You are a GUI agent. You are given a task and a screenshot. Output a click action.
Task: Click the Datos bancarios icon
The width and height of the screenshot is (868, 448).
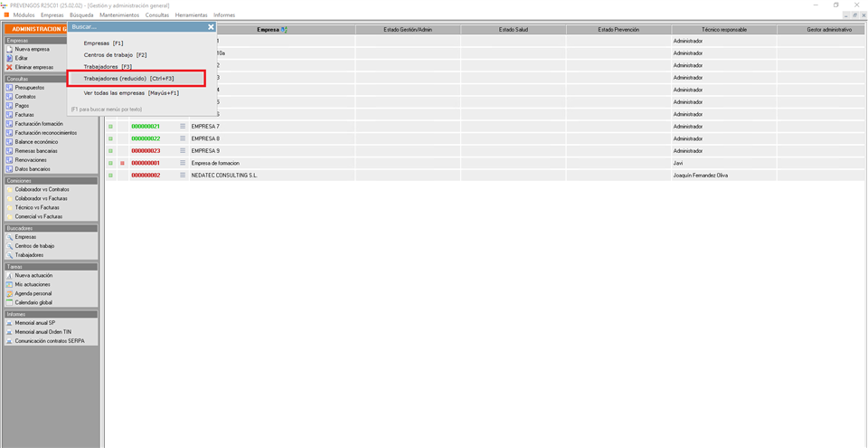click(9, 168)
